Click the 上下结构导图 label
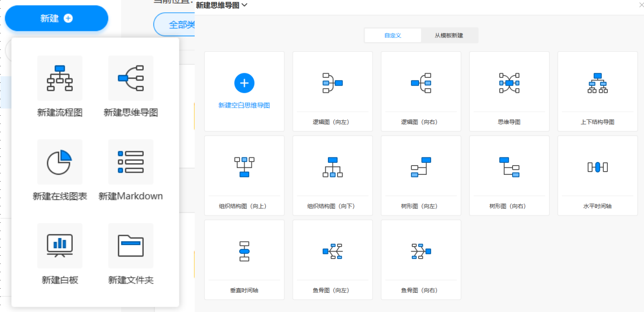 click(597, 122)
